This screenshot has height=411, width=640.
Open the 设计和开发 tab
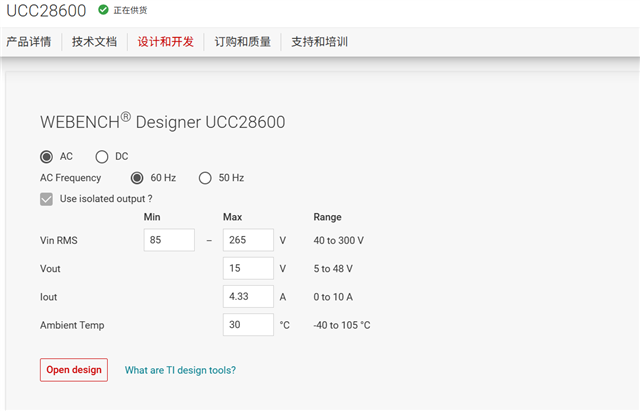pos(165,42)
